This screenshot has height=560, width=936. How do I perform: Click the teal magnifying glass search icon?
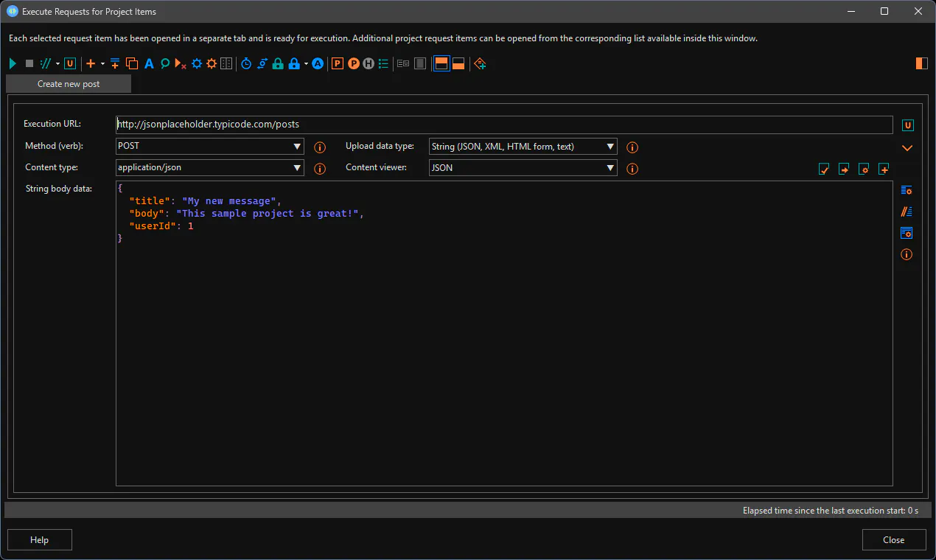pyautogui.click(x=165, y=64)
